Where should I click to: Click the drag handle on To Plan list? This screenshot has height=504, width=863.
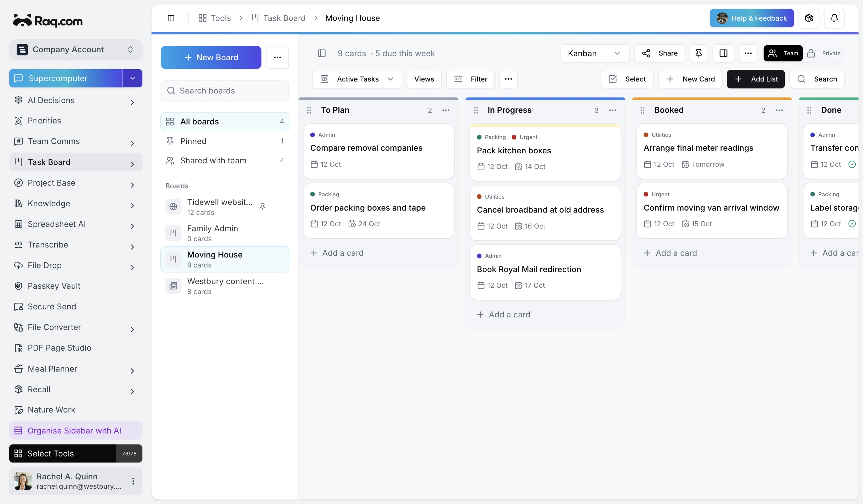(x=309, y=110)
